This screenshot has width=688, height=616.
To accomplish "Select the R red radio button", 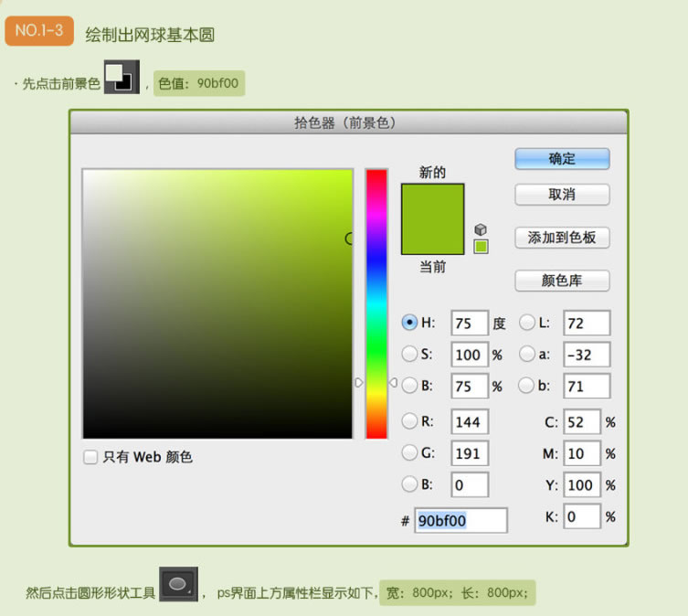I will tap(409, 421).
